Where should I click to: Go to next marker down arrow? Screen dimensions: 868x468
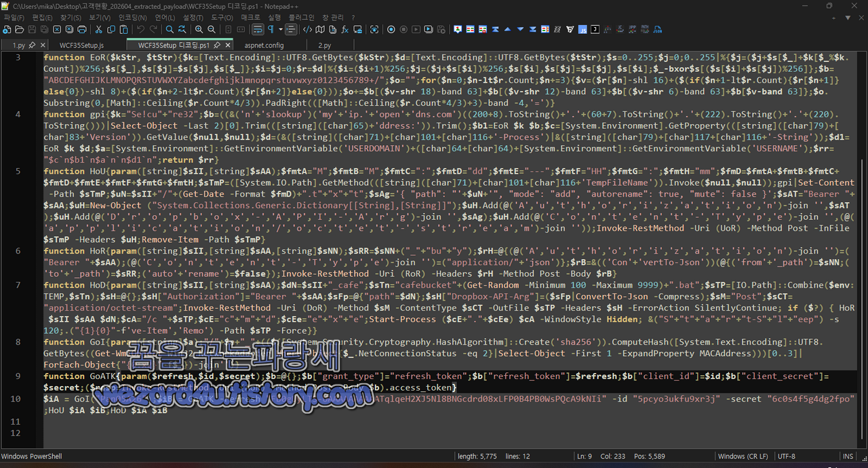pyautogui.click(x=520, y=29)
